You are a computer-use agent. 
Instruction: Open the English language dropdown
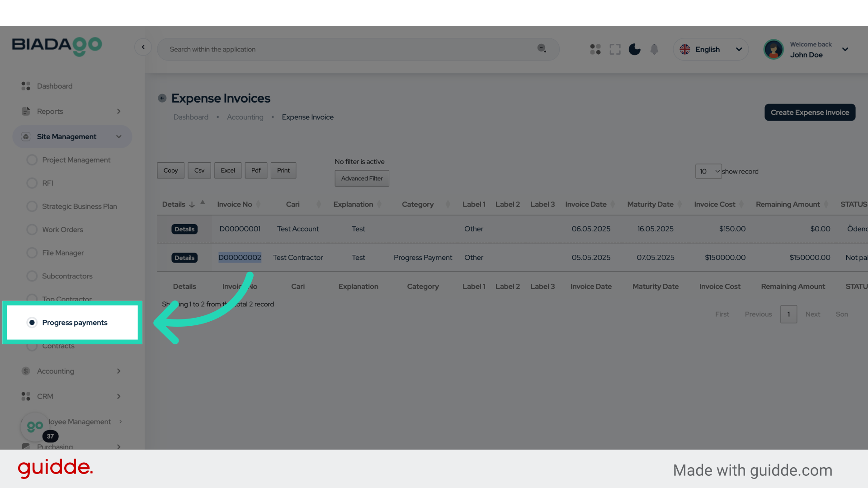[710, 49]
